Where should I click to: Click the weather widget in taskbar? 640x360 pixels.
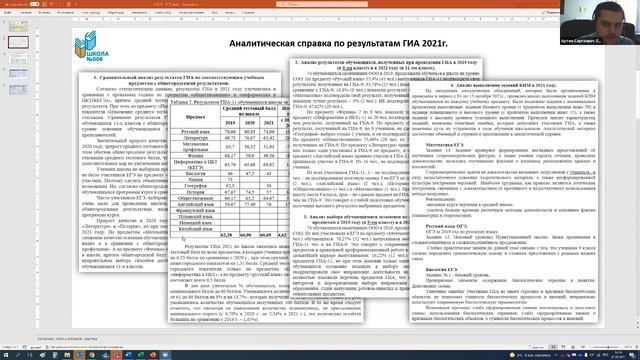point(529,355)
